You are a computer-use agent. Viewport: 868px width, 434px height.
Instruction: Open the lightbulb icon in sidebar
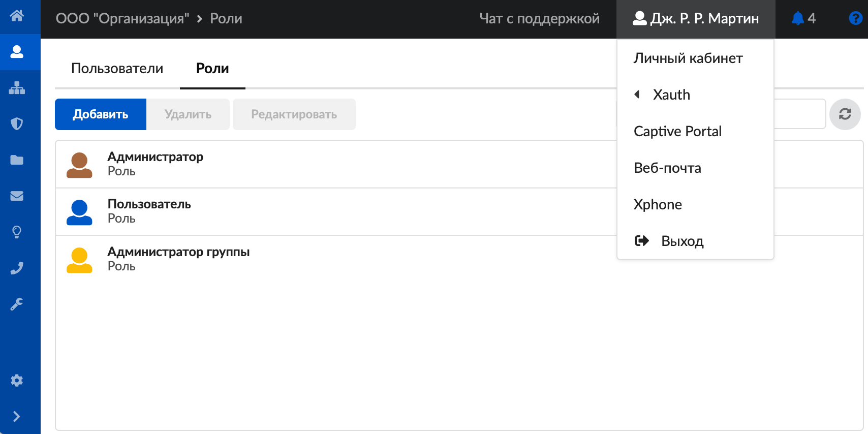coord(17,232)
